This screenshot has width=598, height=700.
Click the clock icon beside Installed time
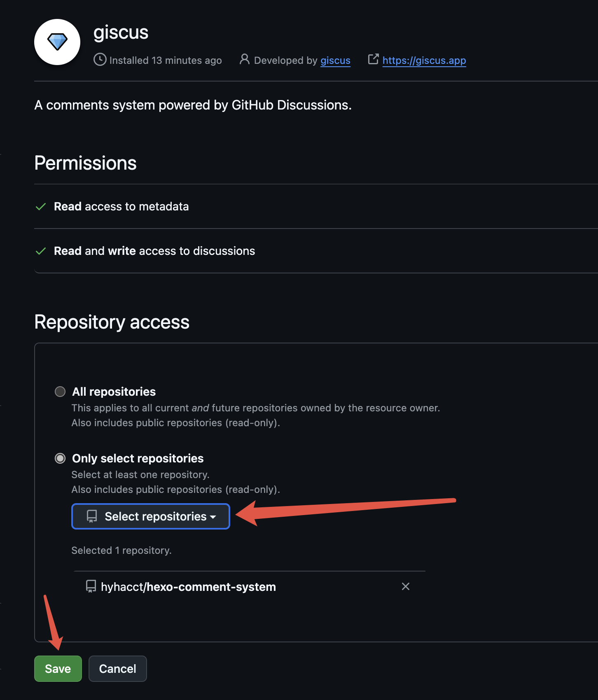click(x=100, y=60)
